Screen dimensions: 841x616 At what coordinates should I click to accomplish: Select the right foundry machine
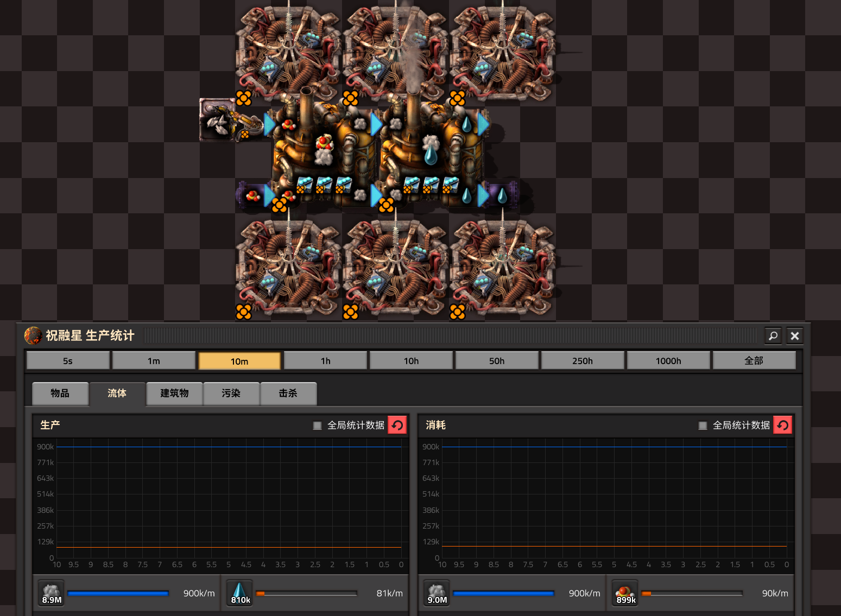(x=432, y=152)
